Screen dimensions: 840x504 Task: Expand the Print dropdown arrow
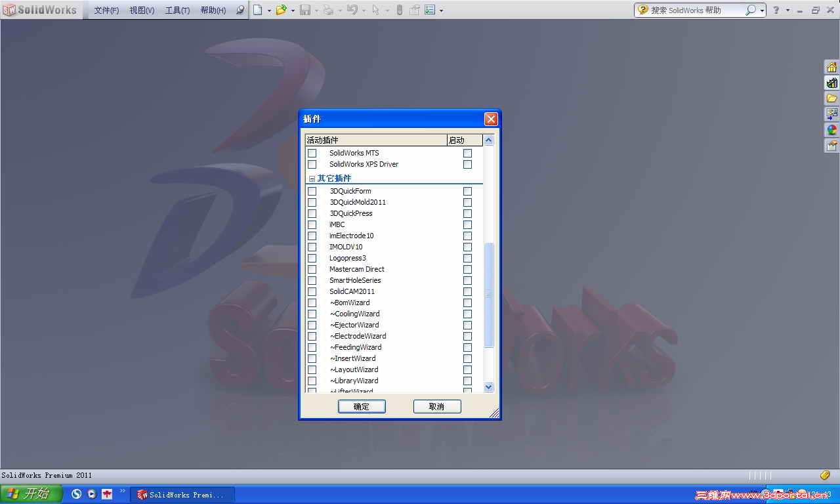point(340,10)
